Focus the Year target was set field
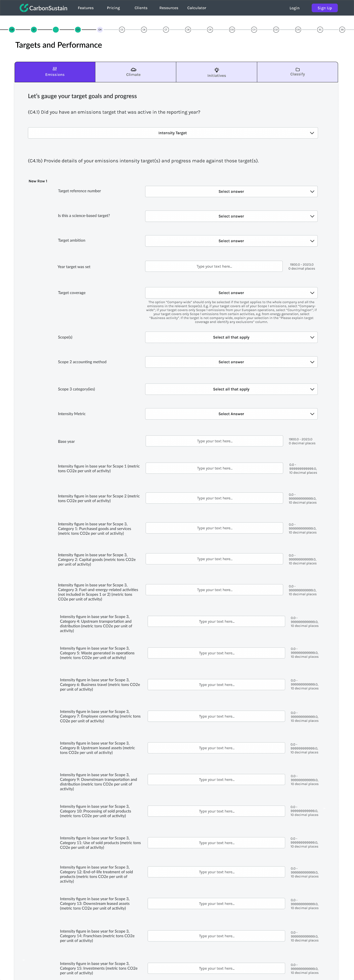The image size is (354, 980). point(214,266)
